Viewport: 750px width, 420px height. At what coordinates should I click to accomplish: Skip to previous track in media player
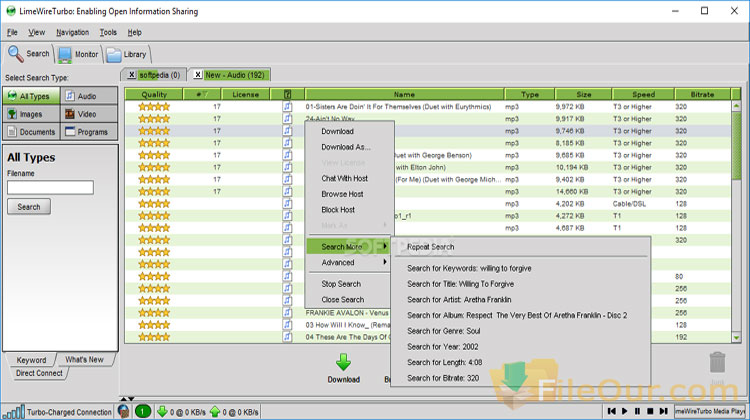click(611, 411)
